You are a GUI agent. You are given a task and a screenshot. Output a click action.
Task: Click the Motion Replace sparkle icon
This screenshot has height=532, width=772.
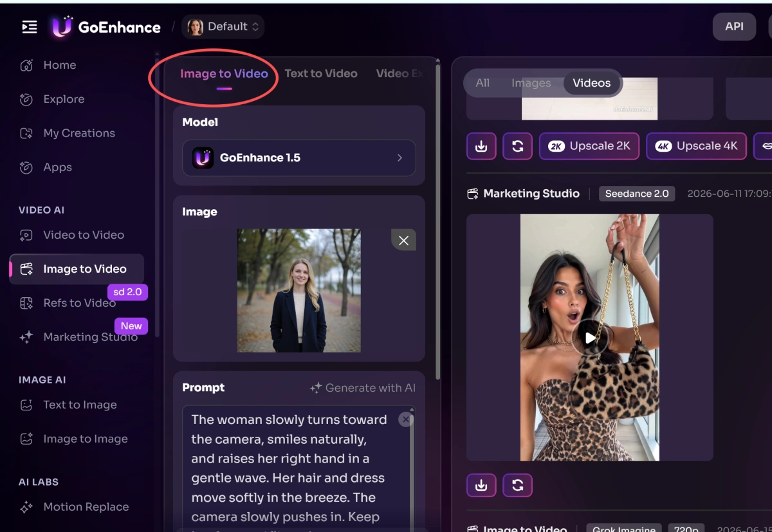tap(26, 507)
